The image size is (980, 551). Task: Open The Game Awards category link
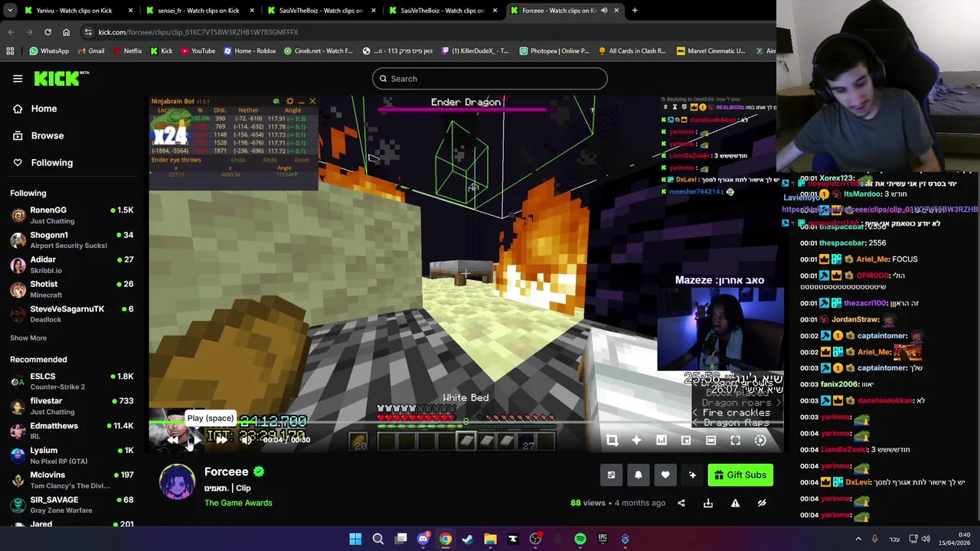coord(238,503)
